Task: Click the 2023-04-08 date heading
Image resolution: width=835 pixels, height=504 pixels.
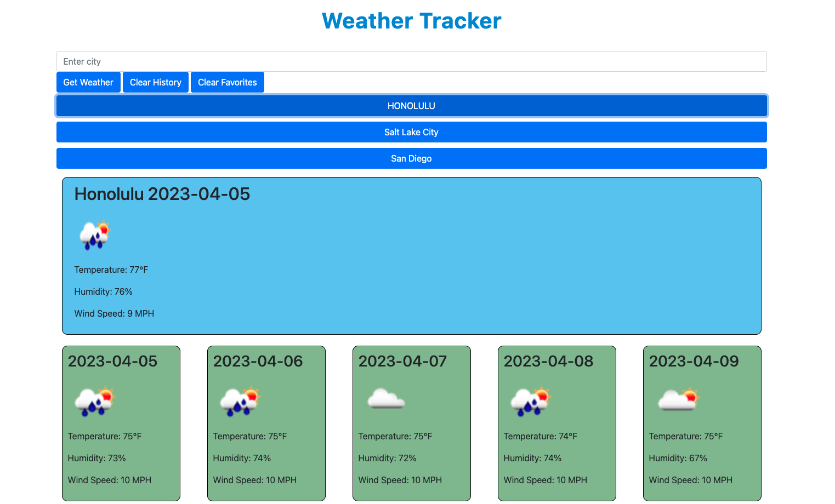Action: click(549, 361)
